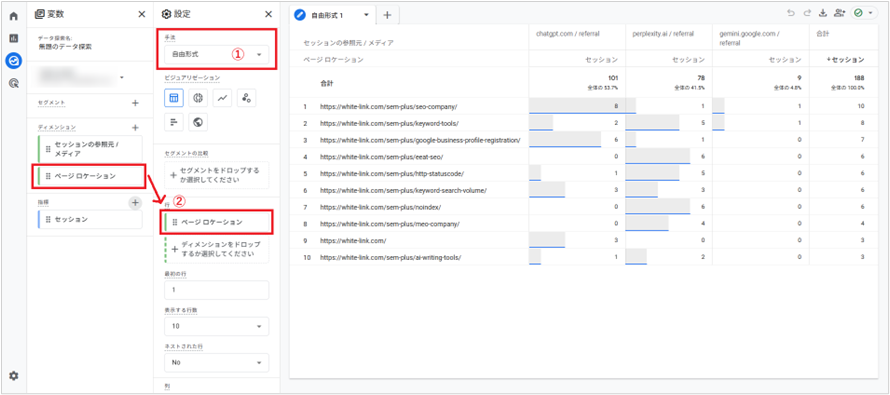The image size is (890, 395).
Task: Select the table visualization icon
Action: click(174, 98)
